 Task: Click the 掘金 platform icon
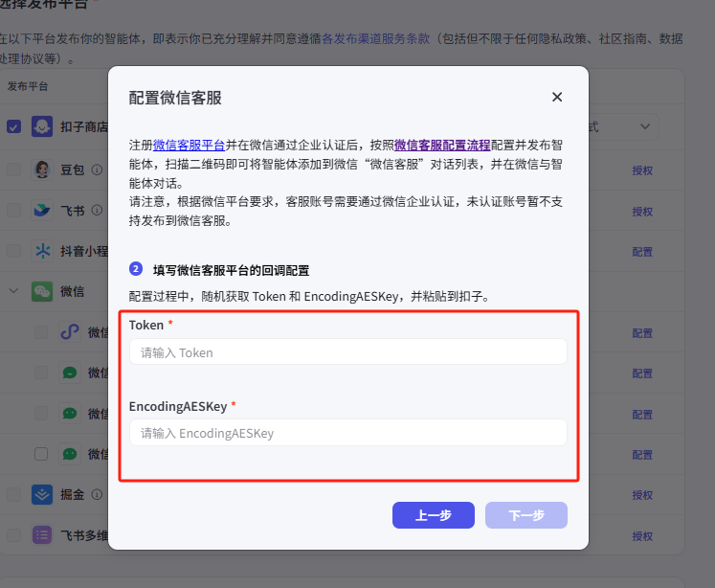pyautogui.click(x=42, y=494)
